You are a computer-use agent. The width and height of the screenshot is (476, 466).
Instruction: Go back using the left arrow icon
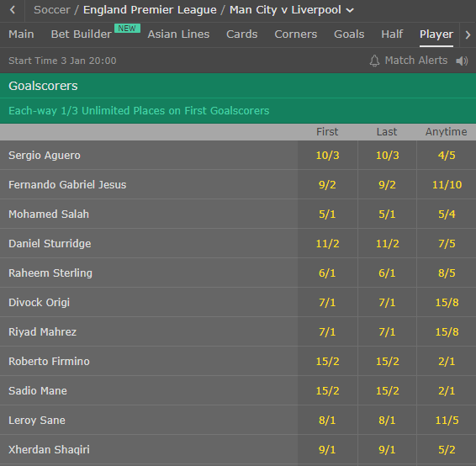13,10
